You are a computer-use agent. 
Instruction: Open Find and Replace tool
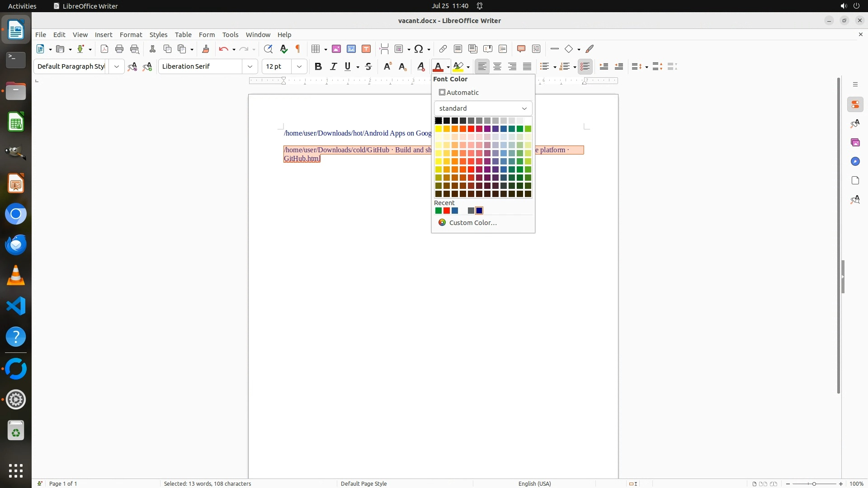click(268, 49)
